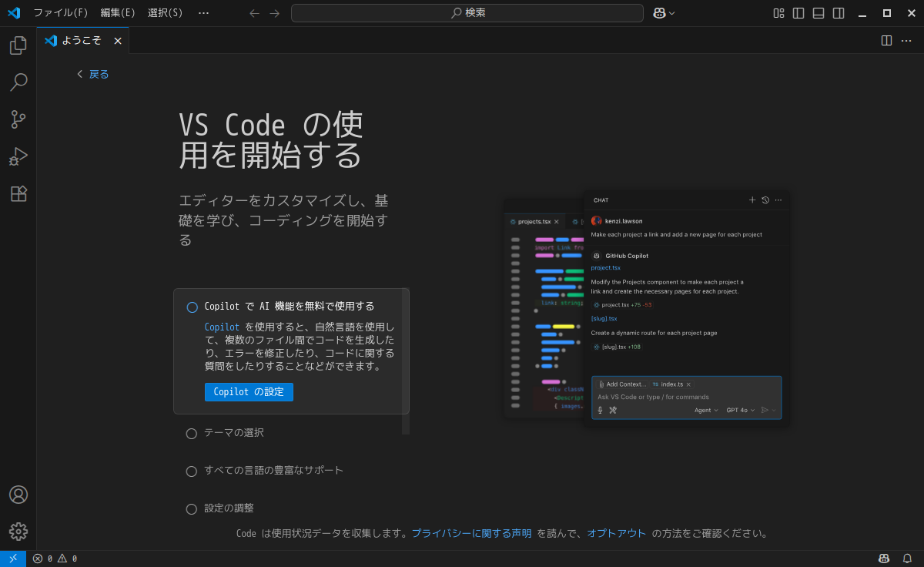Split the editor to the right
The height and width of the screenshot is (567, 924).
coord(886,40)
